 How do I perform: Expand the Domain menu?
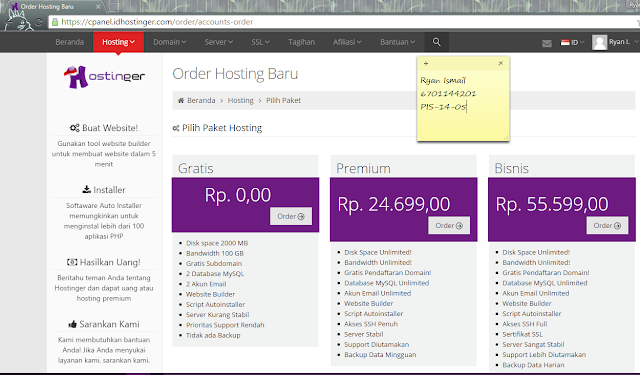(x=169, y=42)
